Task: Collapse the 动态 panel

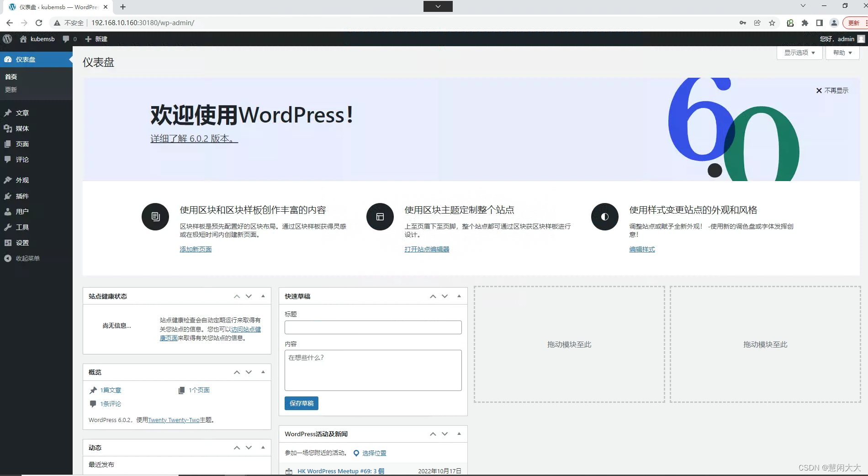Action: click(263, 448)
